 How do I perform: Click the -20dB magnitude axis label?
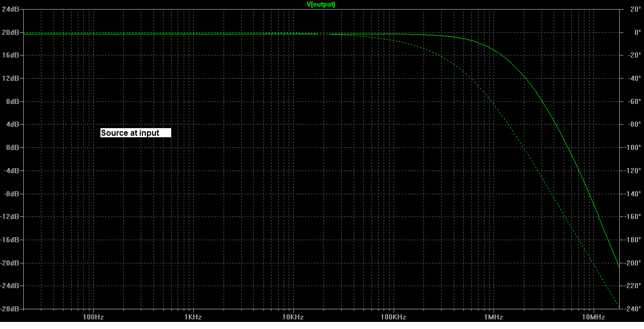pos(10,263)
